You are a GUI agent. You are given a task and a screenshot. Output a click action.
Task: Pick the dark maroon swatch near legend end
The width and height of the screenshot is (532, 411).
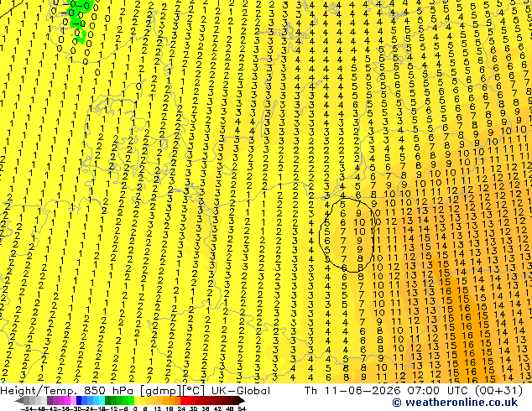point(235,401)
